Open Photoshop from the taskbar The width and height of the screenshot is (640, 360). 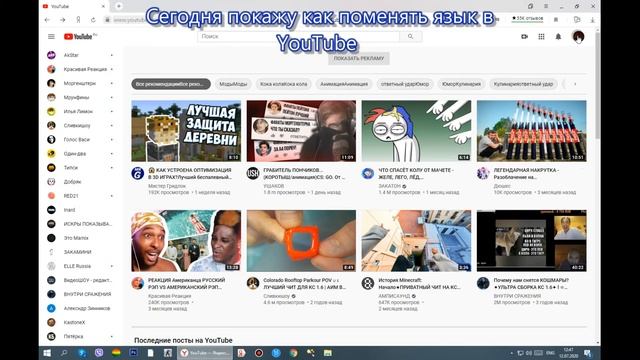click(133, 353)
